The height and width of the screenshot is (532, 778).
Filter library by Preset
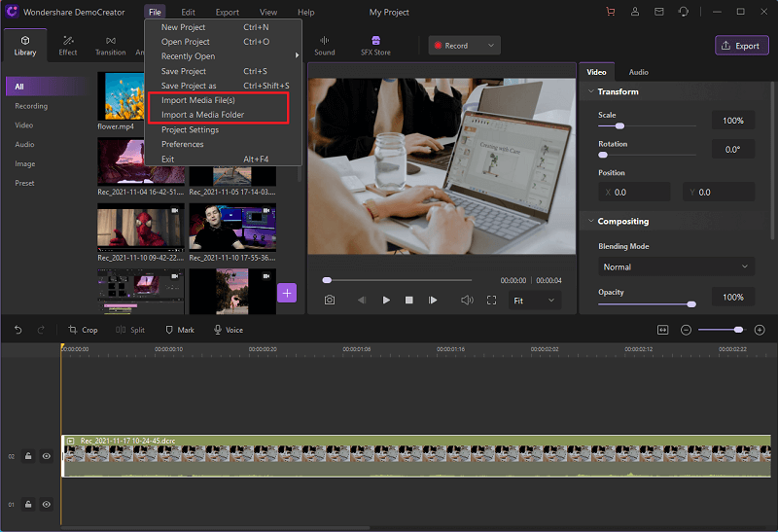pos(25,183)
